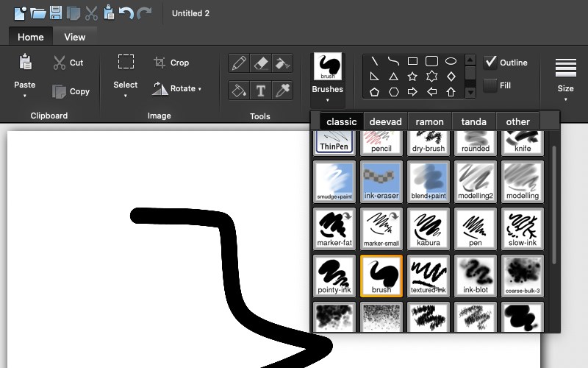Choose the hexagon shape
Viewport: 588px width, 368px height.
point(393,91)
